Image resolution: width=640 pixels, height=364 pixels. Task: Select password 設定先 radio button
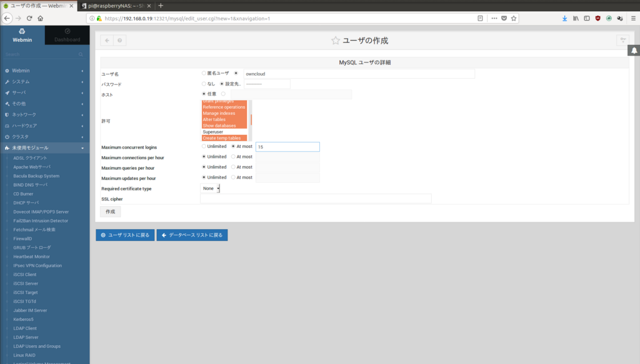pyautogui.click(x=222, y=84)
